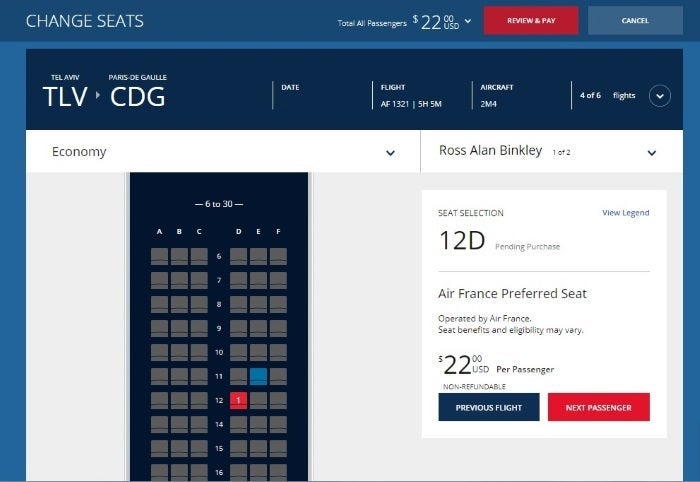Screen dimensions: 700x482
Task: Click seat 7A in the seat map
Action: pyautogui.click(x=159, y=280)
